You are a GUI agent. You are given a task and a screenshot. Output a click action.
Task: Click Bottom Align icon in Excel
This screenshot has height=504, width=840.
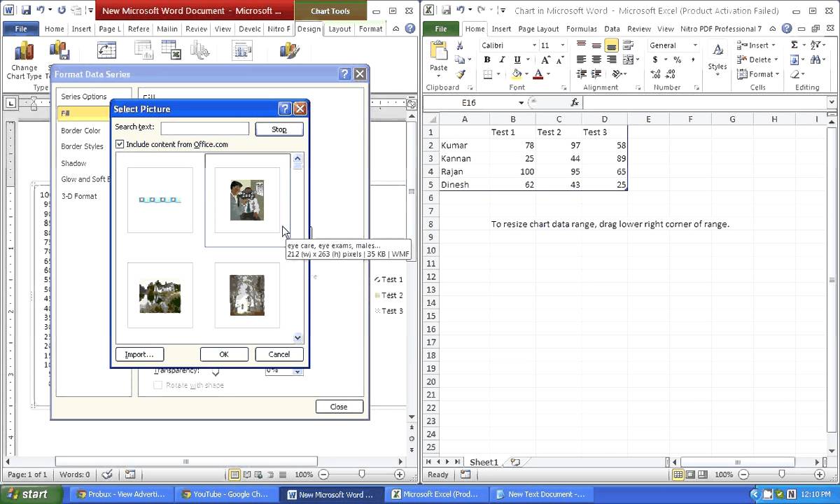tap(612, 45)
